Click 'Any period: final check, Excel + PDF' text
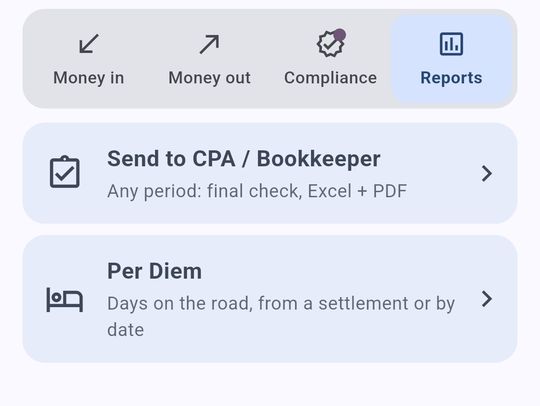Viewport: 540px width, 406px height. [x=257, y=191]
